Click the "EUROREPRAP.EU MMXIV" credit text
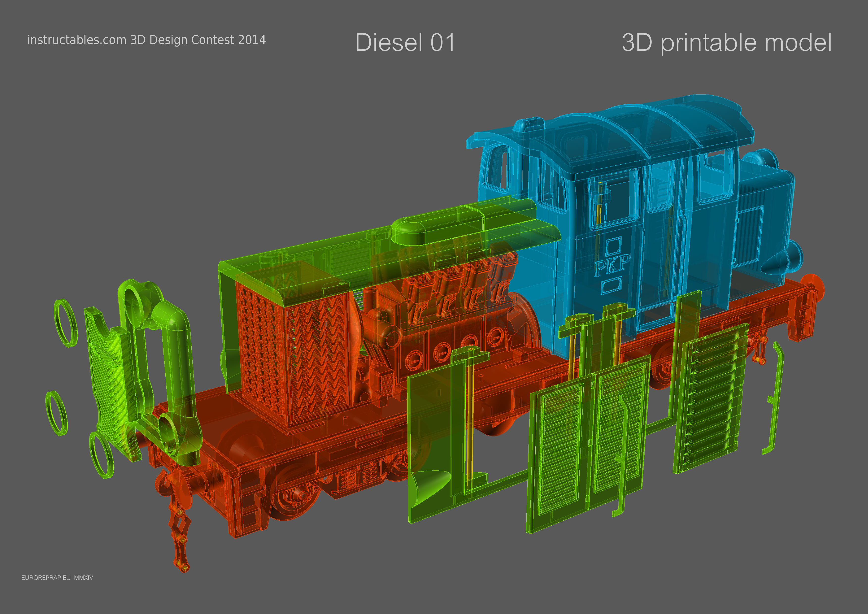 click(x=57, y=578)
